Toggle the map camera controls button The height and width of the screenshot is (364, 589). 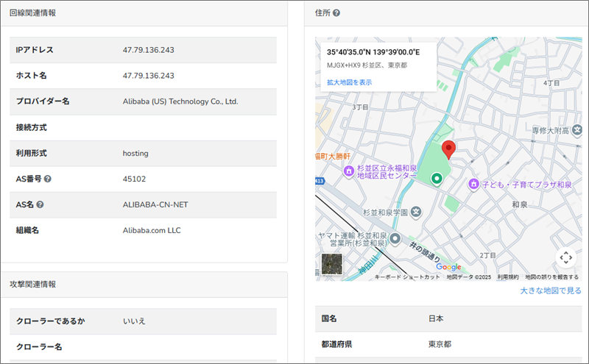(x=565, y=257)
